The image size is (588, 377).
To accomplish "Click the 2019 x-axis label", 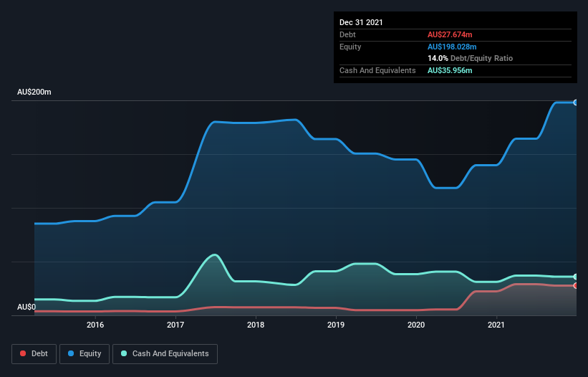I will (336, 325).
